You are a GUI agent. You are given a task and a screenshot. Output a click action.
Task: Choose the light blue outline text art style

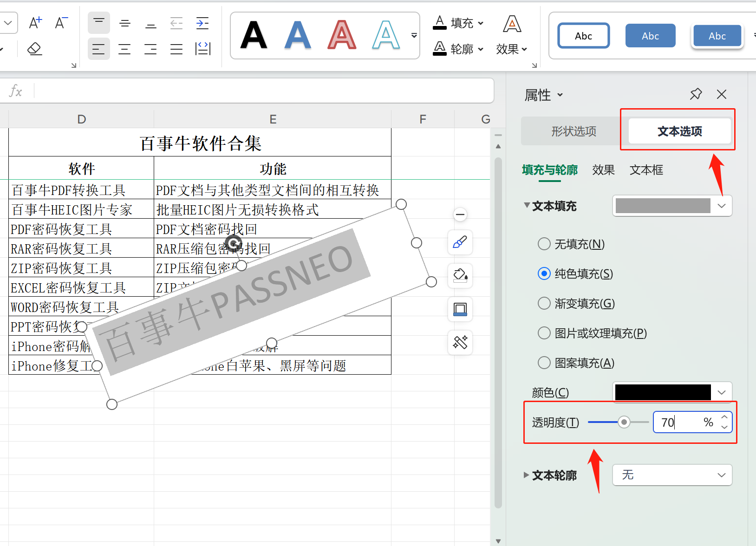pyautogui.click(x=386, y=35)
